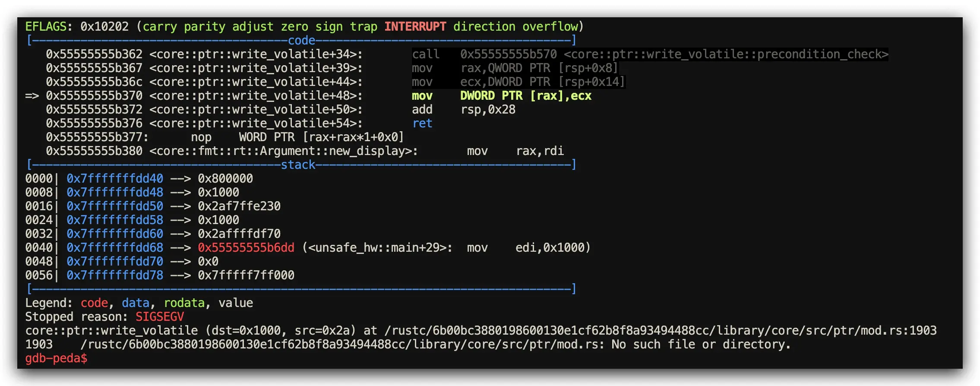This screenshot has height=386, width=980.
Task: Click the SIGSEGV stopped reason
Action: click(x=160, y=317)
